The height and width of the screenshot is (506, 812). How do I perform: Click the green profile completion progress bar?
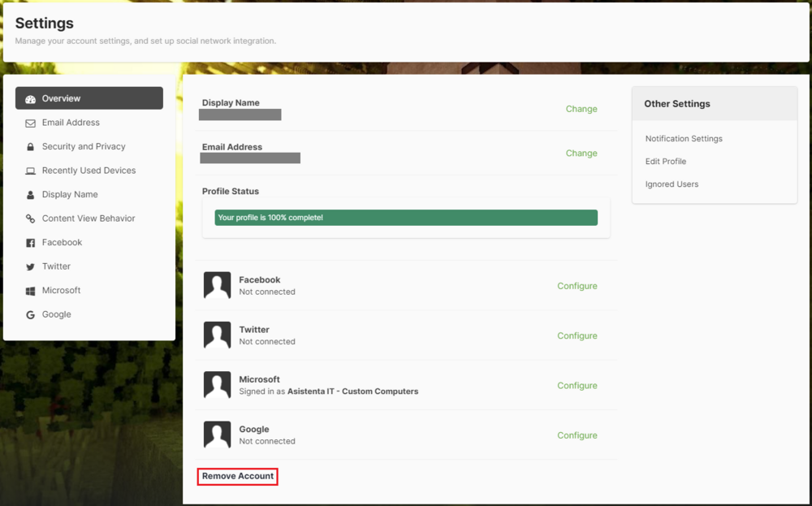pos(406,218)
